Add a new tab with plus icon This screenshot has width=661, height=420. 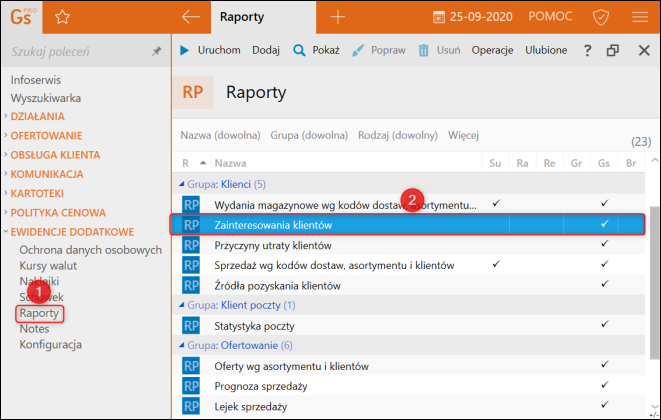(x=338, y=17)
